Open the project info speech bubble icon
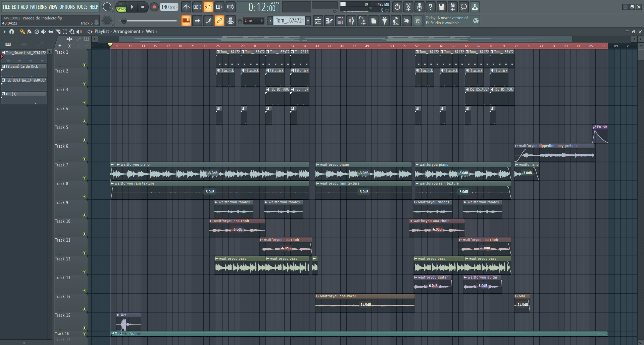Screen dimensions: 644x345 tap(464, 7)
